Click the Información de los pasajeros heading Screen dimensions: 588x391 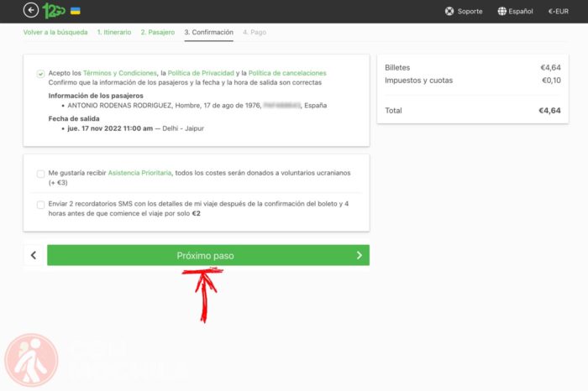tap(96, 96)
